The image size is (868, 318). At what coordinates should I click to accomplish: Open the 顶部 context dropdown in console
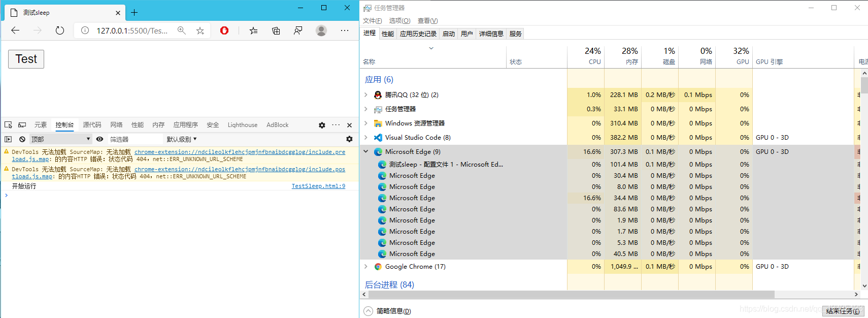[60, 139]
